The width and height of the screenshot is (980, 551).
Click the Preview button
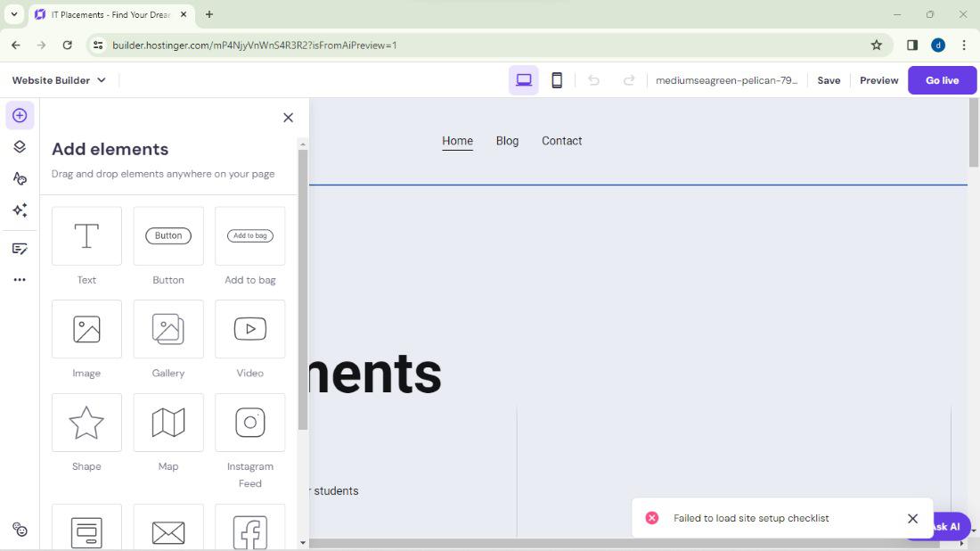click(x=878, y=80)
